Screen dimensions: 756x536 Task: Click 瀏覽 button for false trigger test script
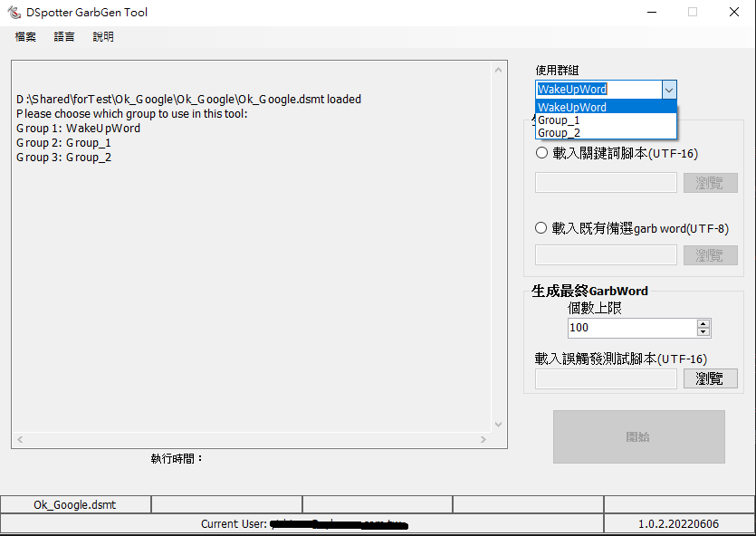pyautogui.click(x=710, y=378)
